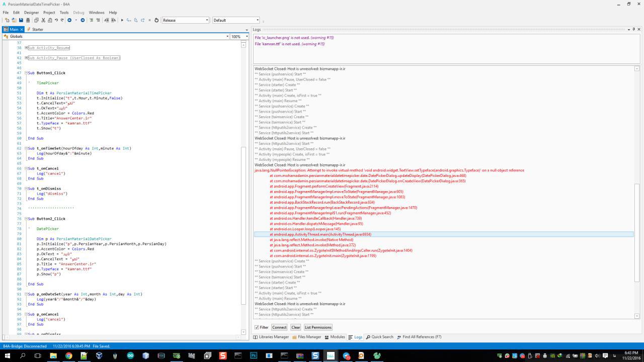Click the Clear logs button
Viewport: 644px width, 362px height.
pos(295,327)
